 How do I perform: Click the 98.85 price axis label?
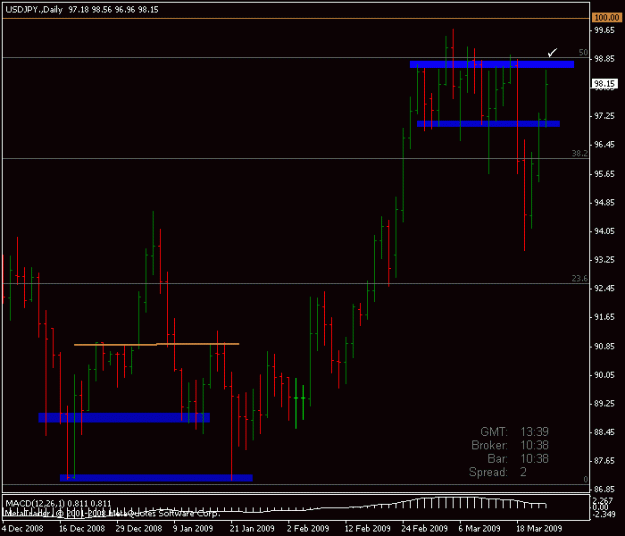click(604, 59)
